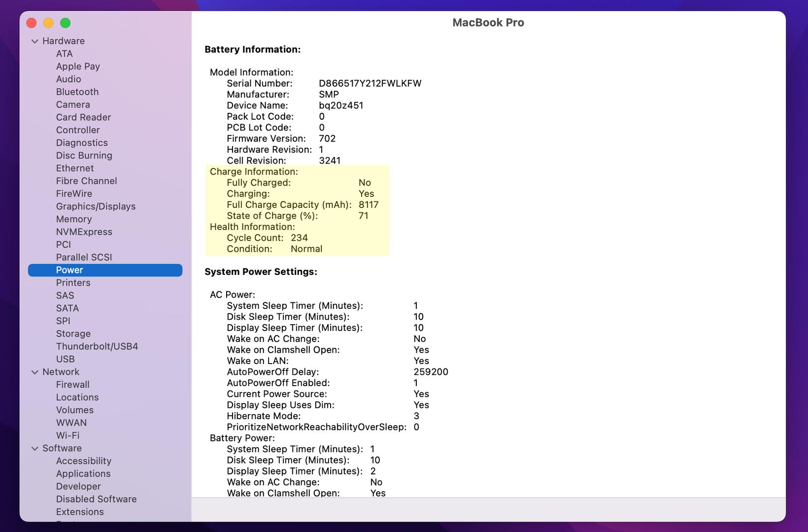The image size is (808, 532).
Task: Select SPI under Hardware
Action: tap(63, 321)
